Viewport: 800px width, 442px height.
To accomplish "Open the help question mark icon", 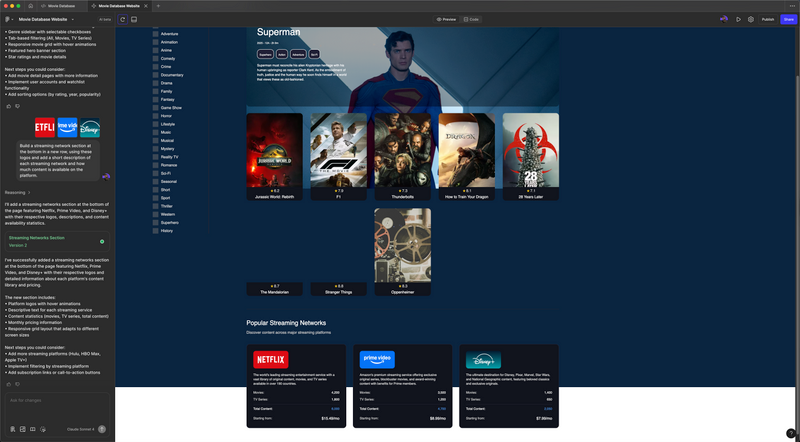I will tap(790, 433).
